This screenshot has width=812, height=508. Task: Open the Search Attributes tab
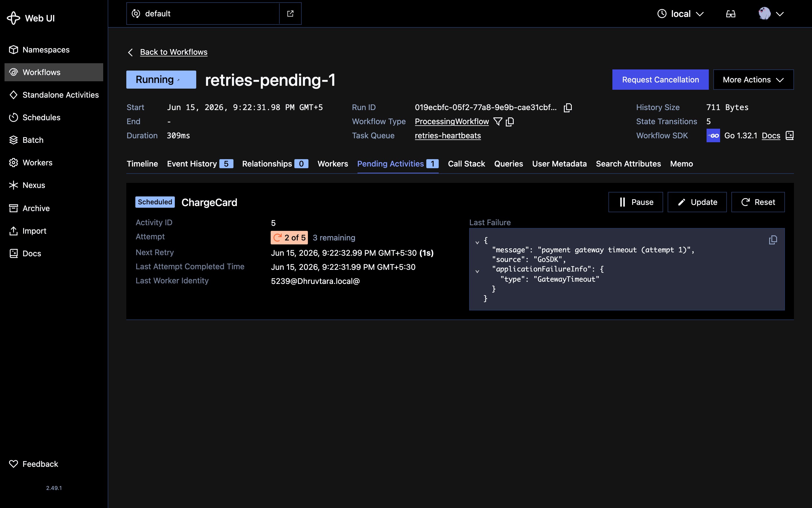628,164
